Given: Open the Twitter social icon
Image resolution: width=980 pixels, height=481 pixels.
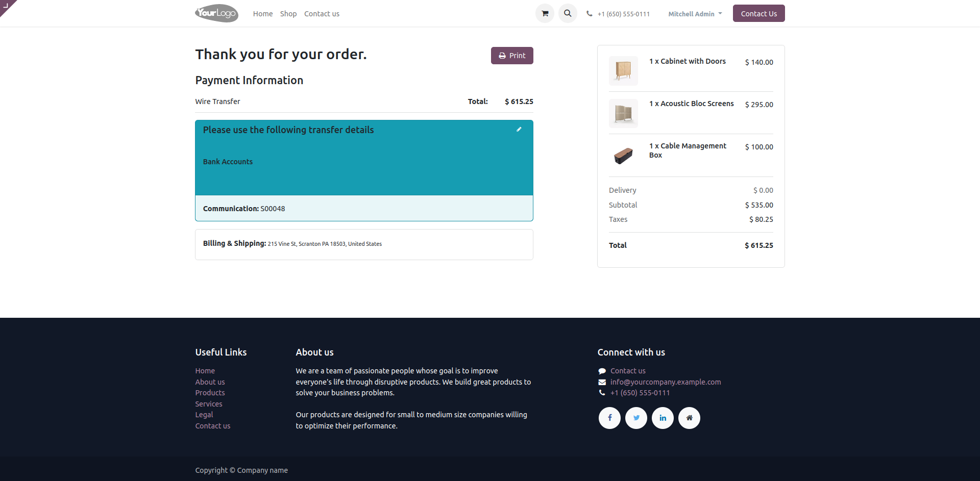Looking at the screenshot, I should tap(636, 418).
